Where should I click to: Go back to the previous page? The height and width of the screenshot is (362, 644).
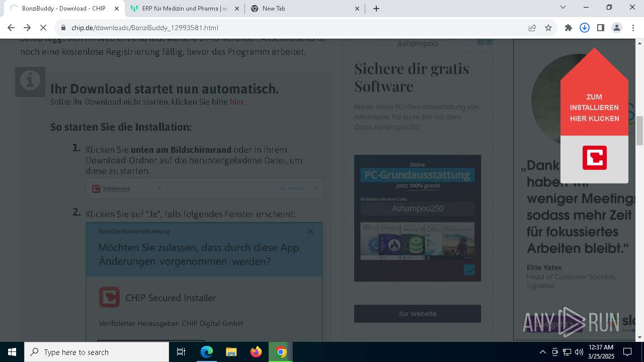11,28
